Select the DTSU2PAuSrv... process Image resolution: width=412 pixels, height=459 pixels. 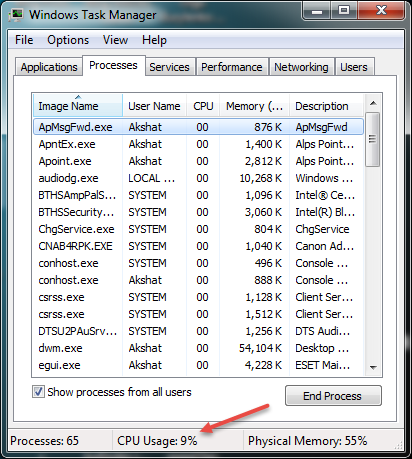[x=198, y=331]
